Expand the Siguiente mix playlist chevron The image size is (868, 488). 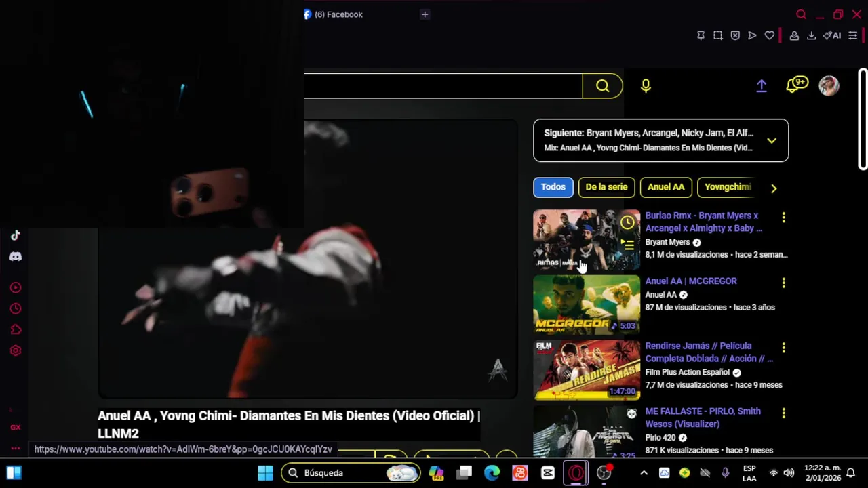point(772,140)
